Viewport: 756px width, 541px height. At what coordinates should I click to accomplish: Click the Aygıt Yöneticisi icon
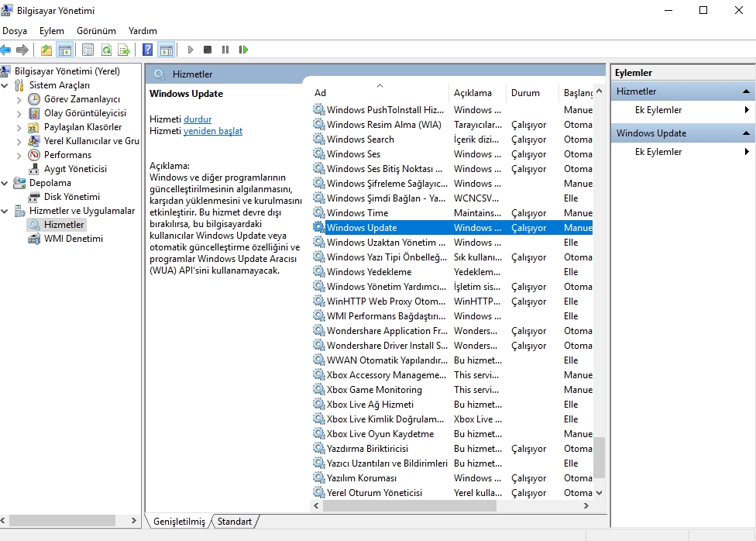tap(34, 169)
